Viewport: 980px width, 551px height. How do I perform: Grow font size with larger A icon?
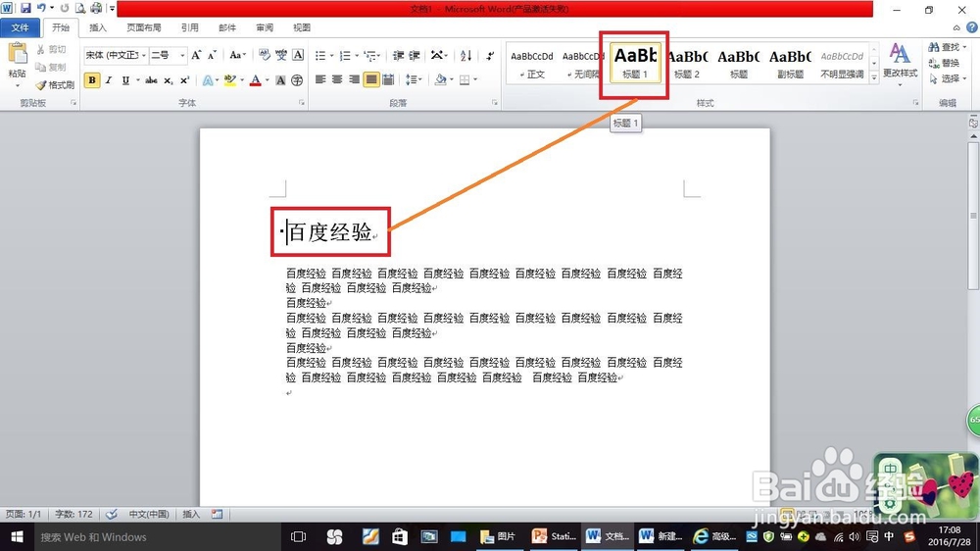click(196, 55)
